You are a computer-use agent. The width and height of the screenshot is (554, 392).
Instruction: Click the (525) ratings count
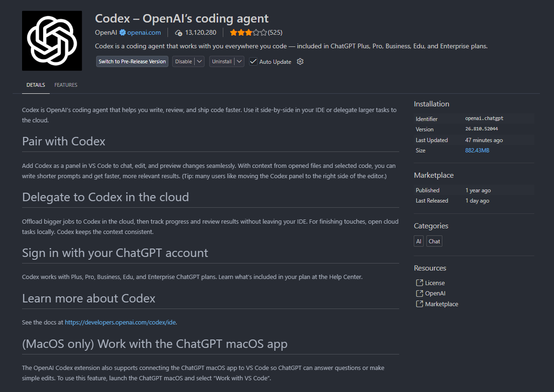tap(275, 32)
